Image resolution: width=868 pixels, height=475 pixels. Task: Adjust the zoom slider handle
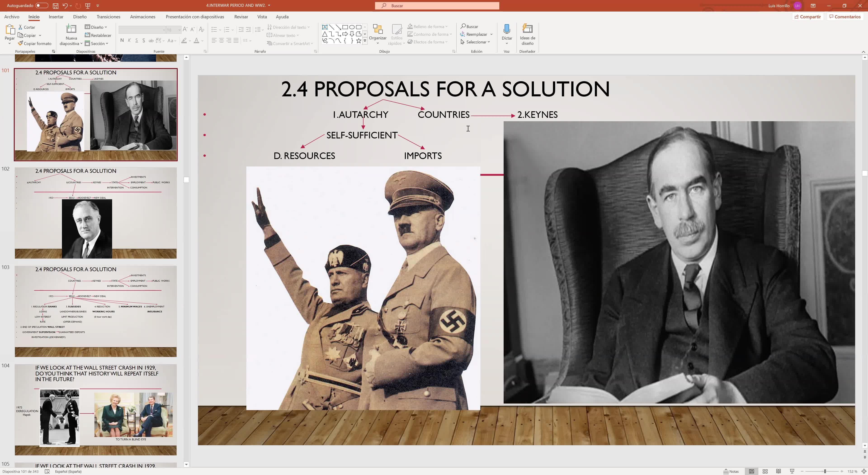tap(825, 471)
